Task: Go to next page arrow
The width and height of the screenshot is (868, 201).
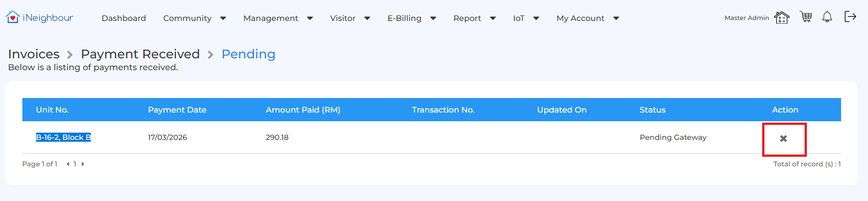Action: pos(83,164)
